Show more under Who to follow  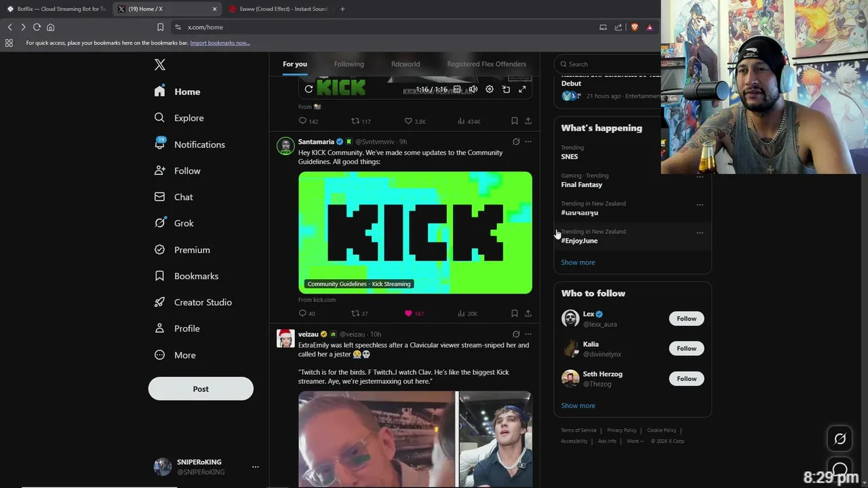(x=578, y=406)
